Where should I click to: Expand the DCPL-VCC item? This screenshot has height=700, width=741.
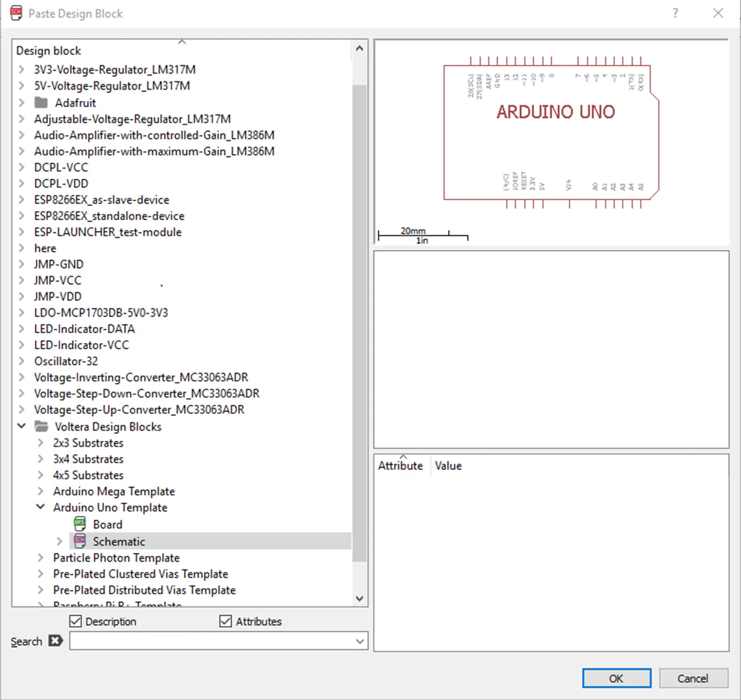[x=21, y=167]
